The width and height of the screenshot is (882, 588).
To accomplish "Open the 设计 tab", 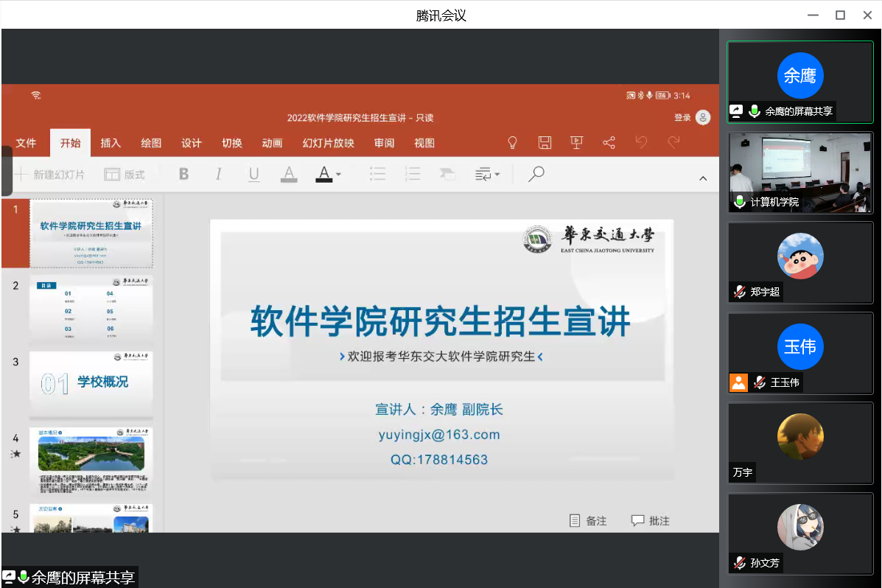I will (192, 143).
